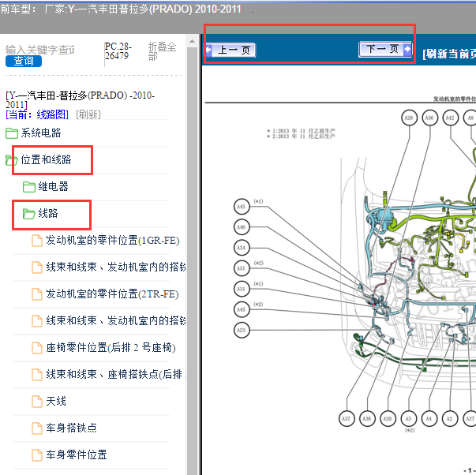Viewport: 476px width, 475px height.
Task: Open 发动机室的零件位置(1GR-FE) document
Action: [113, 240]
